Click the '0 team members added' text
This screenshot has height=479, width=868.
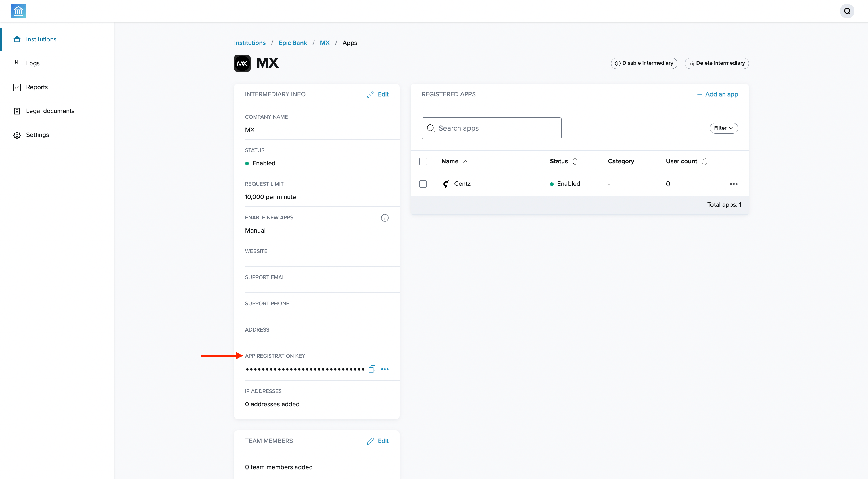tap(279, 467)
